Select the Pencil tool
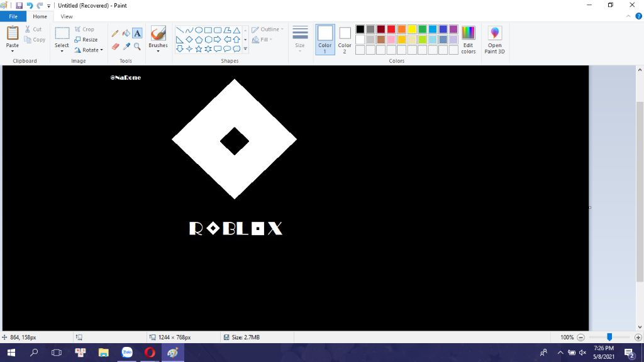This screenshot has width=644, height=362. [x=115, y=33]
